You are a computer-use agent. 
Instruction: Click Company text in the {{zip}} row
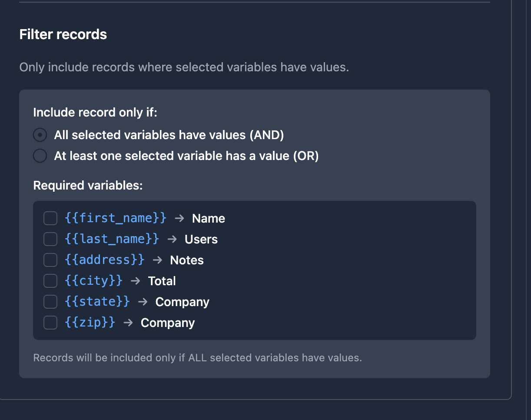point(168,323)
